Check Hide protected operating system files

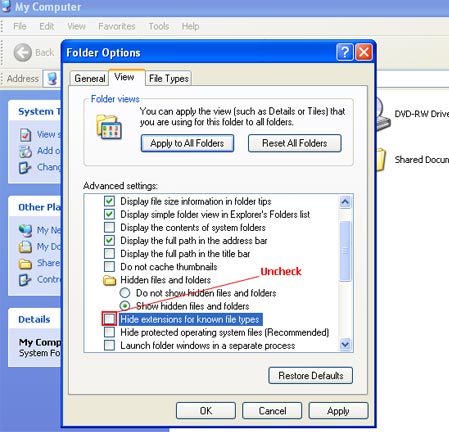[109, 332]
